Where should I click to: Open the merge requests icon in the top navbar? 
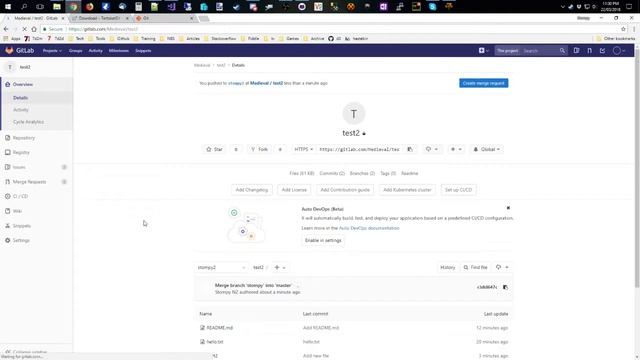589,51
